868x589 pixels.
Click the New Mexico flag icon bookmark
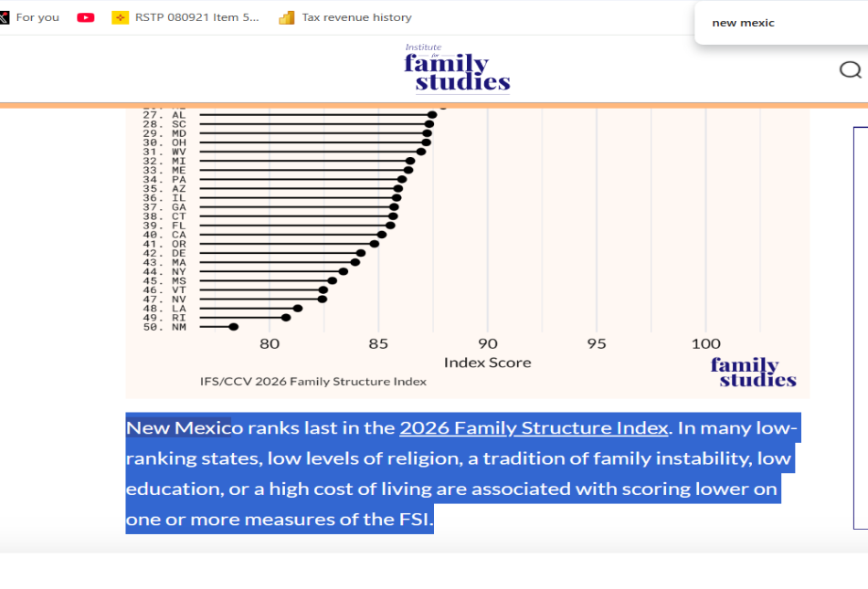(120, 17)
